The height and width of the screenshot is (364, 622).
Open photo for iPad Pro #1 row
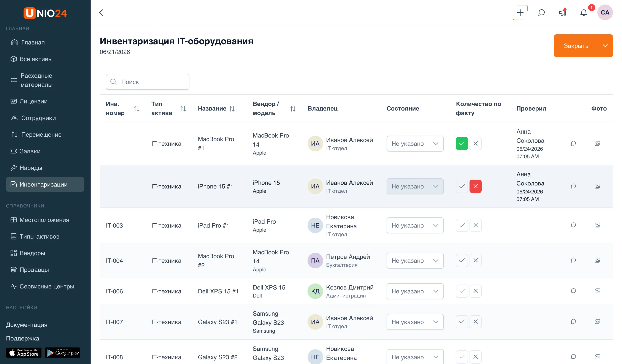[597, 225]
